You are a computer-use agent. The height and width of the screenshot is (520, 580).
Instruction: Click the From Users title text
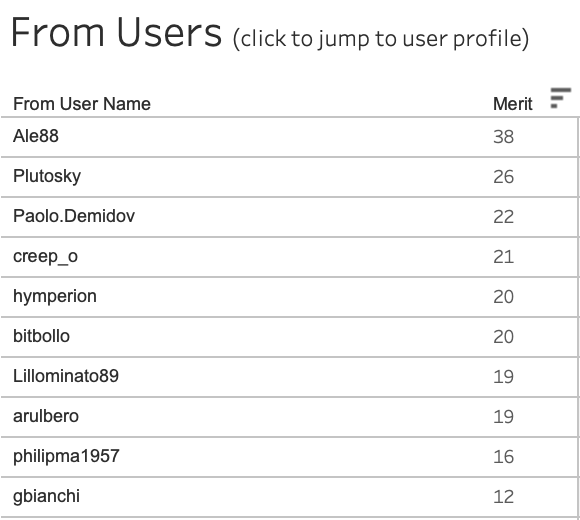pyautogui.click(x=117, y=33)
